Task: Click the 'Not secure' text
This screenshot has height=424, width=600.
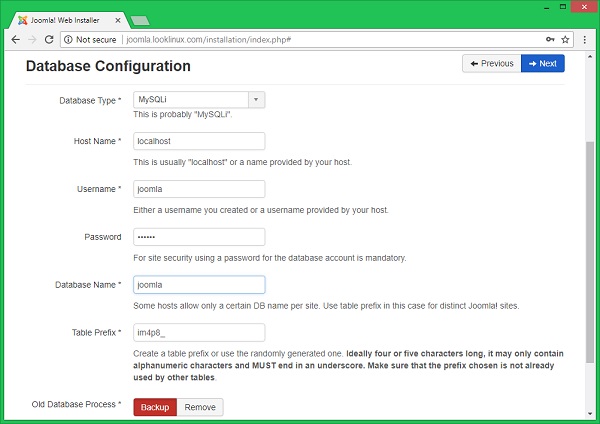Action: pyautogui.click(x=96, y=39)
